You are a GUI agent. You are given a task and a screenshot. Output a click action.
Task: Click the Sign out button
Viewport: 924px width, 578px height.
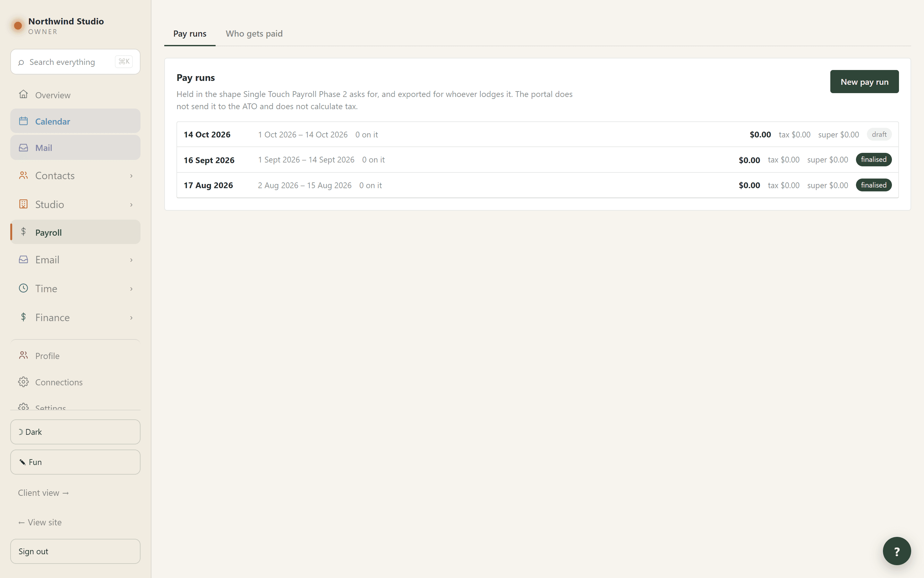pyautogui.click(x=75, y=551)
